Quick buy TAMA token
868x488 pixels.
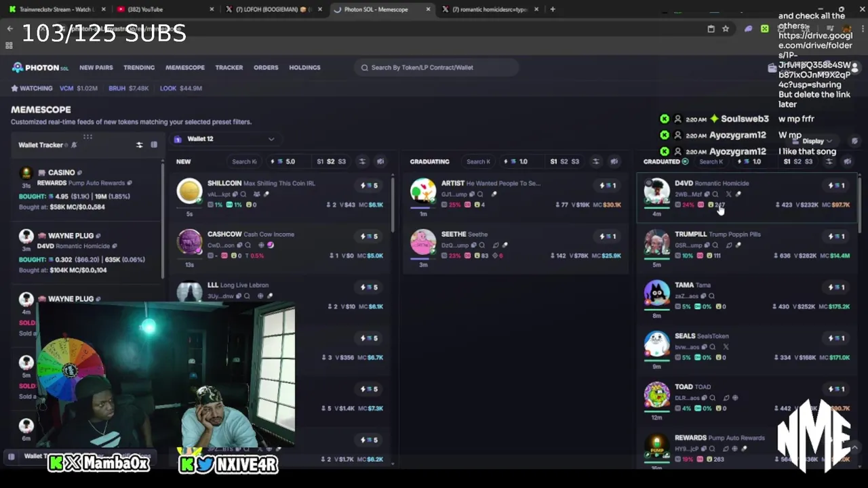pyautogui.click(x=837, y=287)
